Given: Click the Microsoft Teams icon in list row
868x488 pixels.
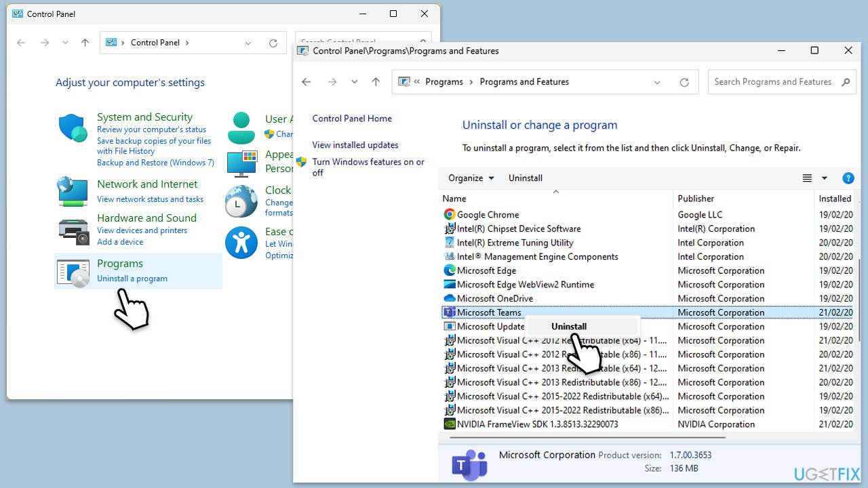Looking at the screenshot, I should [449, 312].
